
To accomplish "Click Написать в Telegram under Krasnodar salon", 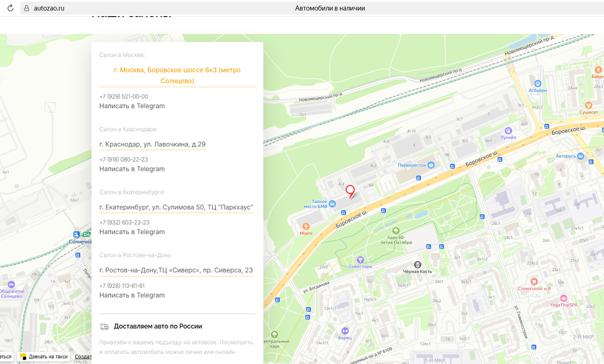I will [132, 169].
